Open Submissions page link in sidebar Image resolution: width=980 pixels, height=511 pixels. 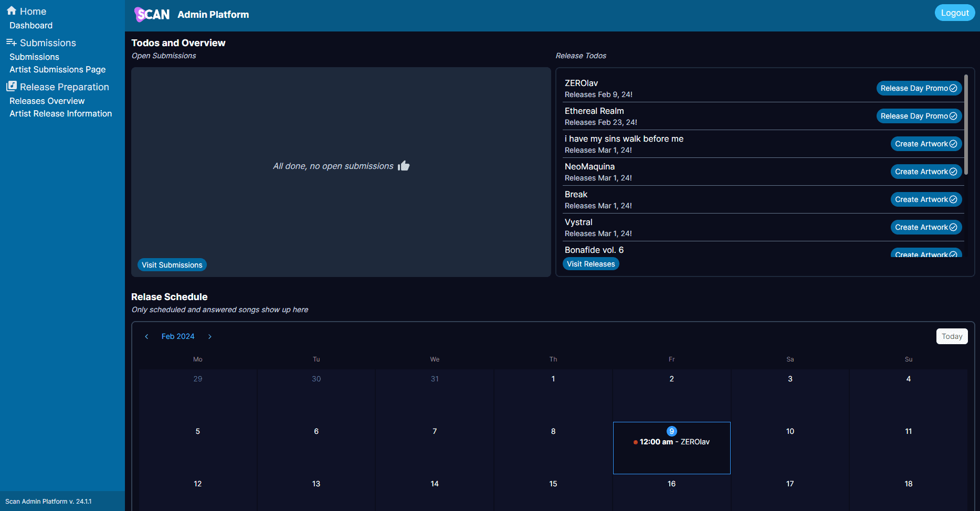click(34, 57)
